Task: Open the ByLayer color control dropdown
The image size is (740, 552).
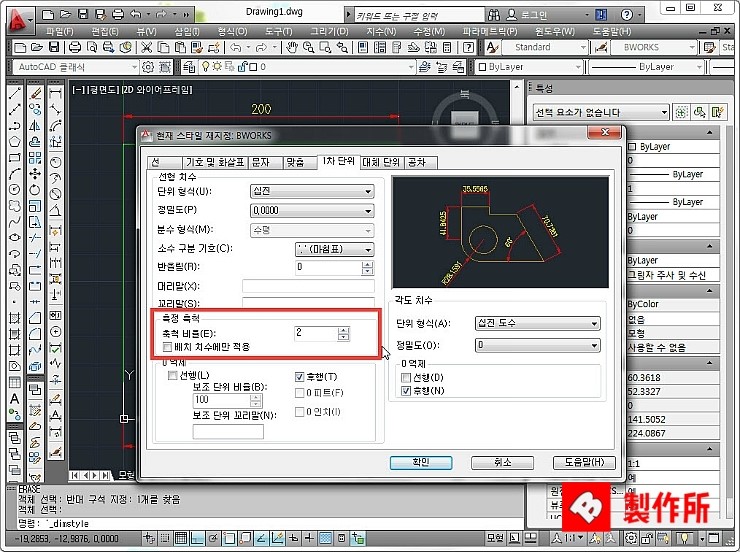Action: (529, 67)
